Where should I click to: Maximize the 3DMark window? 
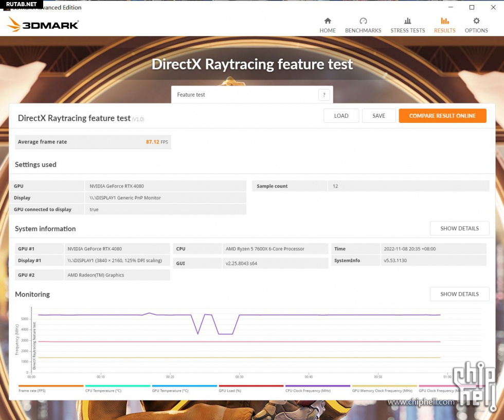tap(472, 7)
